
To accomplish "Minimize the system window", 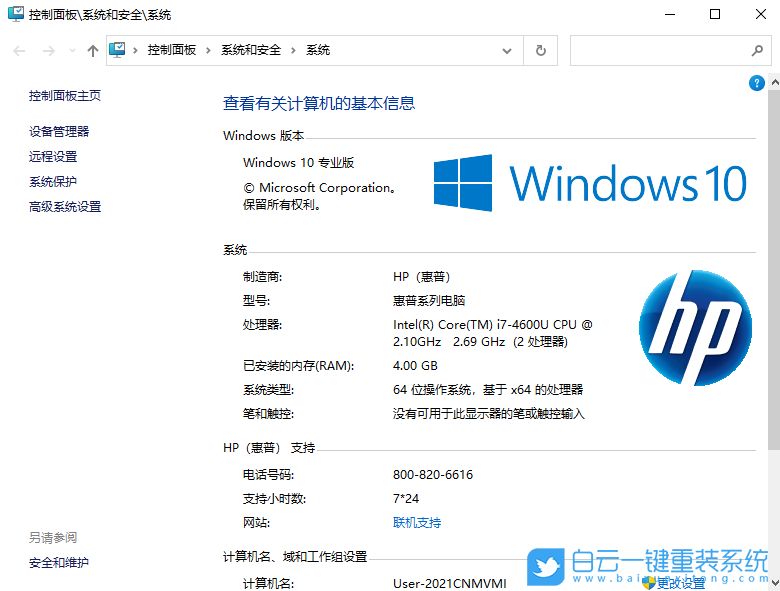I will [670, 14].
